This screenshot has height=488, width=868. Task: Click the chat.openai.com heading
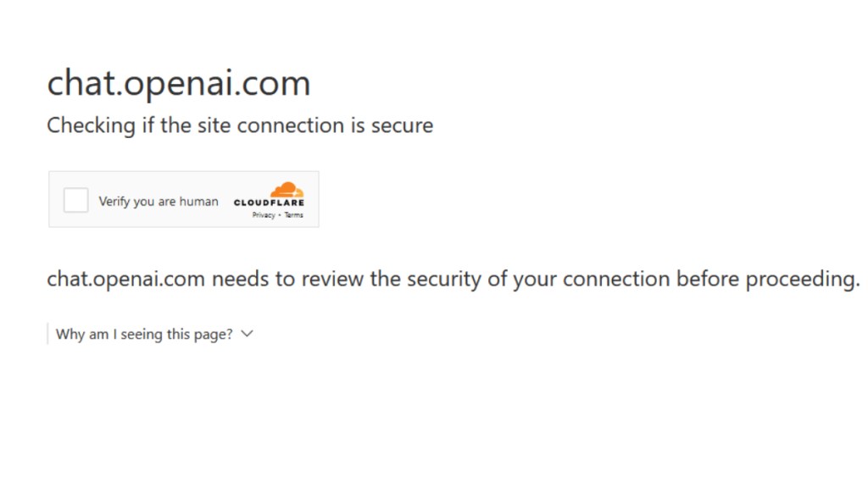tap(178, 82)
